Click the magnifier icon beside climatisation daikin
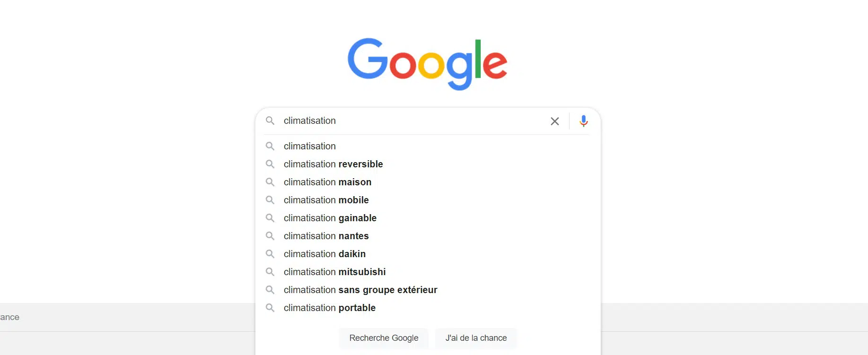This screenshot has width=868, height=355. tap(270, 254)
